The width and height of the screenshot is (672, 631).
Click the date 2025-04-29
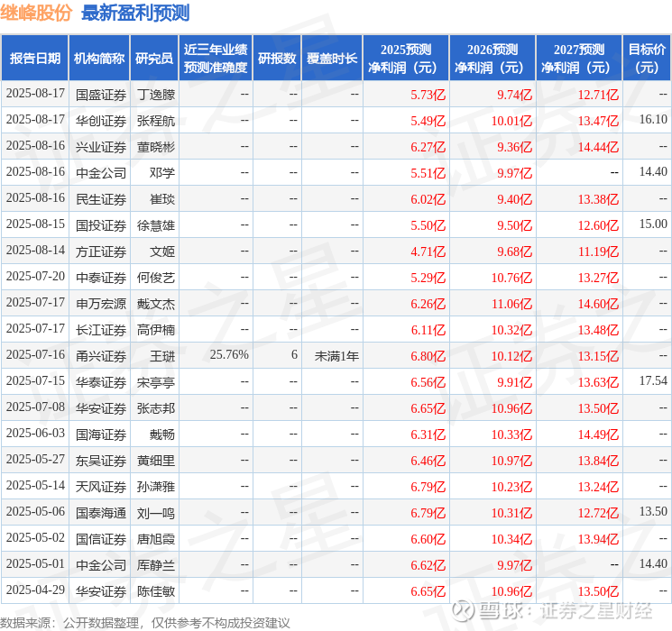[x=35, y=590]
